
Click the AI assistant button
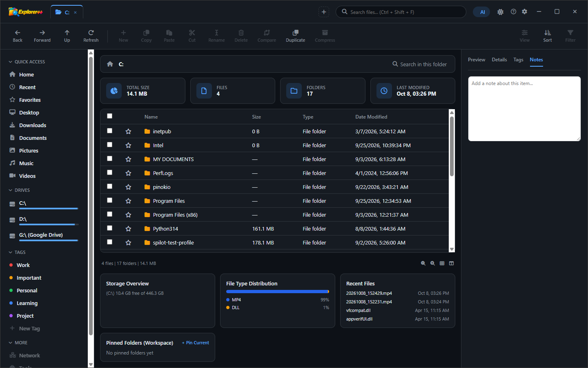tap(481, 12)
